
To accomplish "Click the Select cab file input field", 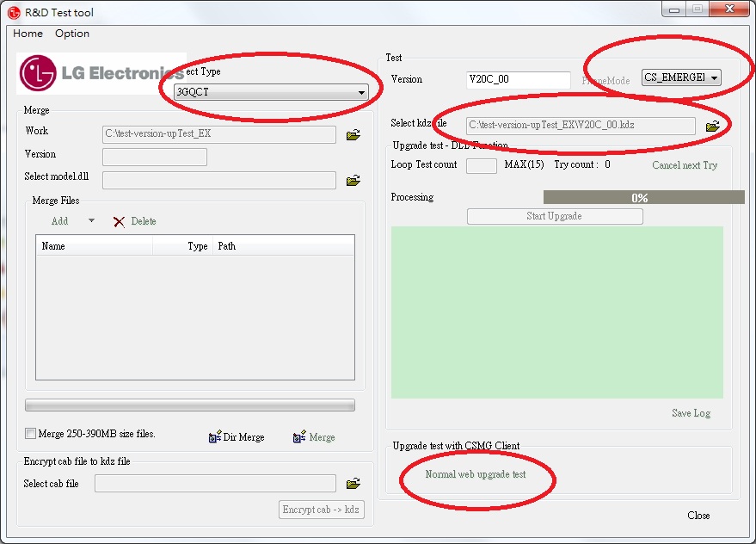I will [216, 483].
